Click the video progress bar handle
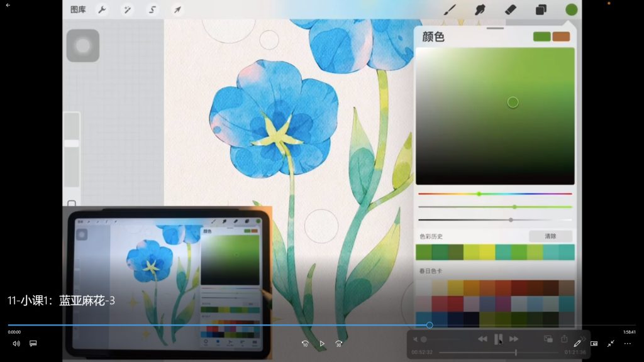 click(430, 325)
